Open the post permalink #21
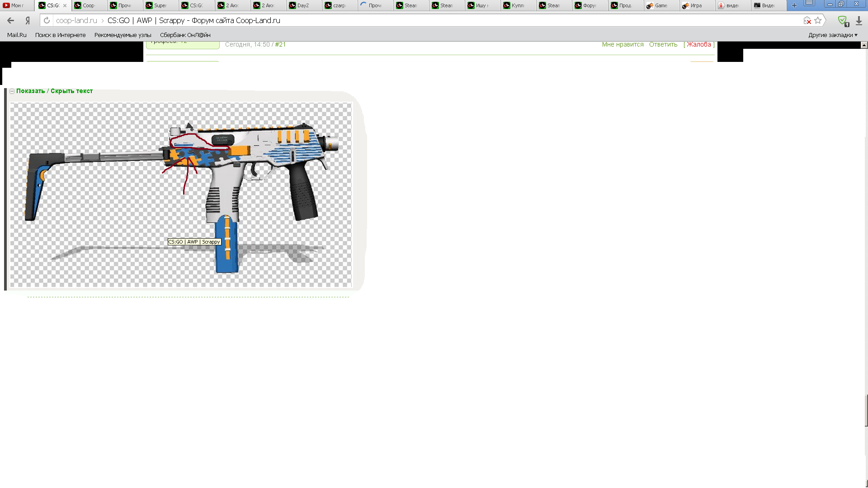Image resolution: width=868 pixels, height=488 pixels. coord(280,44)
